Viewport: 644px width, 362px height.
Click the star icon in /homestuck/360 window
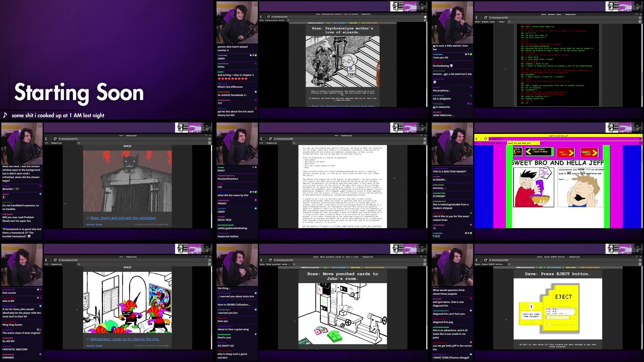[425, 17]
